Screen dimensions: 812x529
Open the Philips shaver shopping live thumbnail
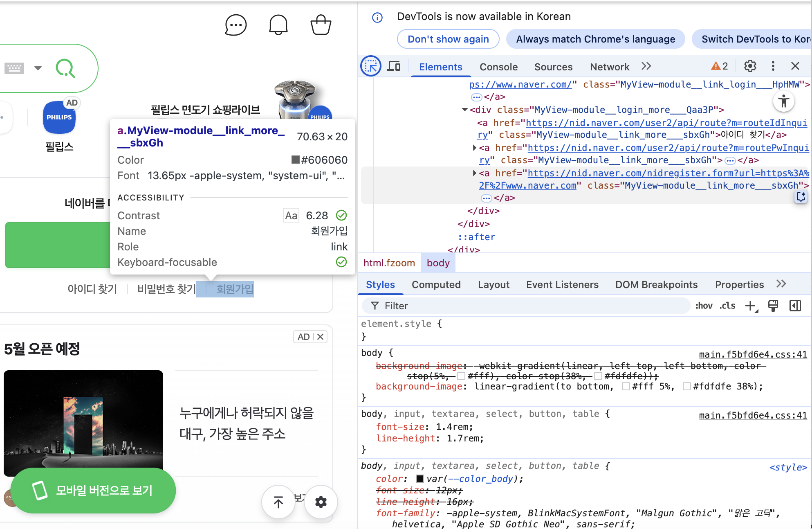point(303,100)
